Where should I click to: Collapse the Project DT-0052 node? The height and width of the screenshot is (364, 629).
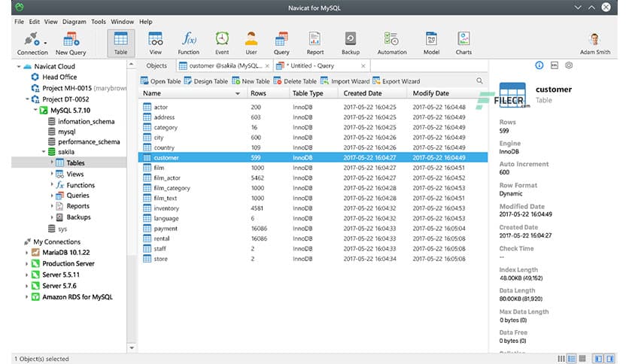pos(27,99)
